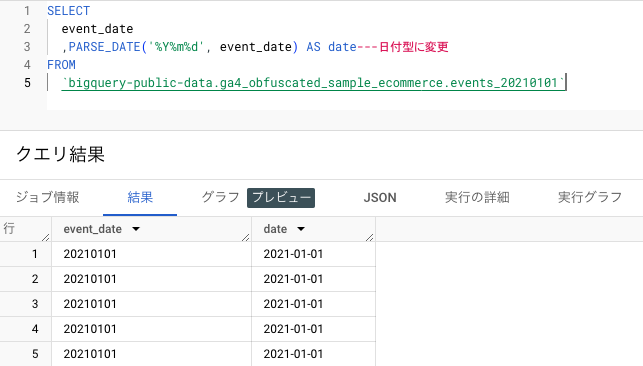
Task: Select the 結果 tab
Action: tap(140, 198)
